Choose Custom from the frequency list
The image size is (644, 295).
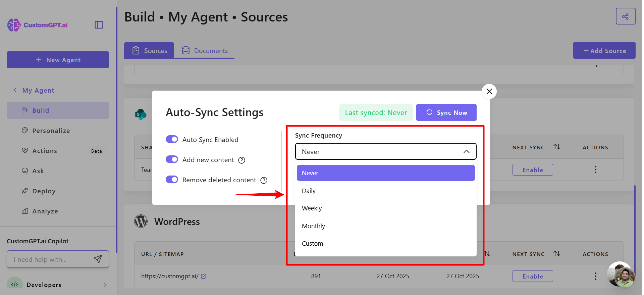[x=386, y=244]
